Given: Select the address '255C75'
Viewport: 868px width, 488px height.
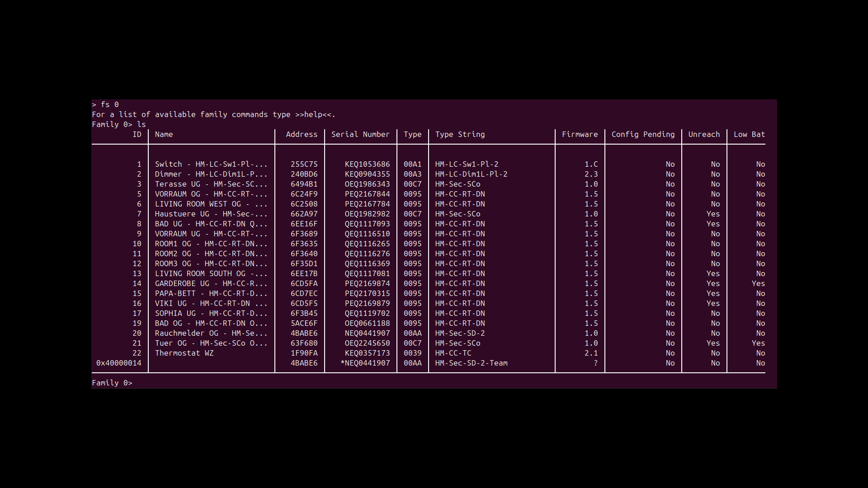Looking at the screenshot, I should (304, 164).
